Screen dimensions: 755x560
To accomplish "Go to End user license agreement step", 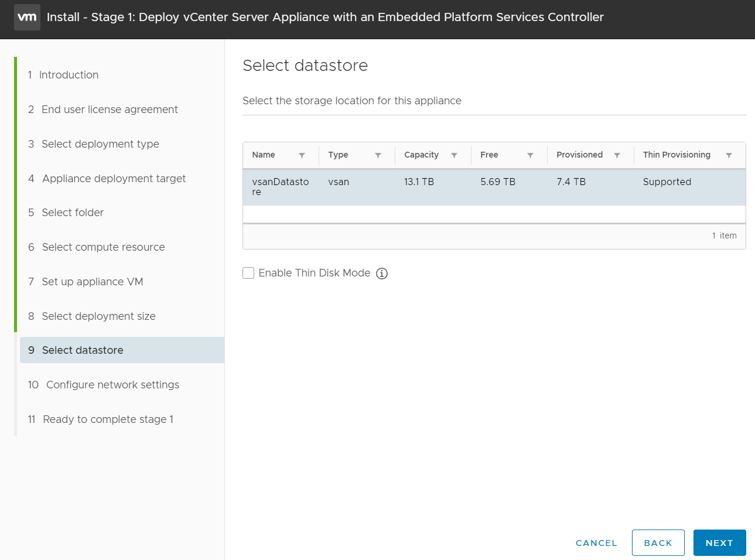I will coord(103,110).
